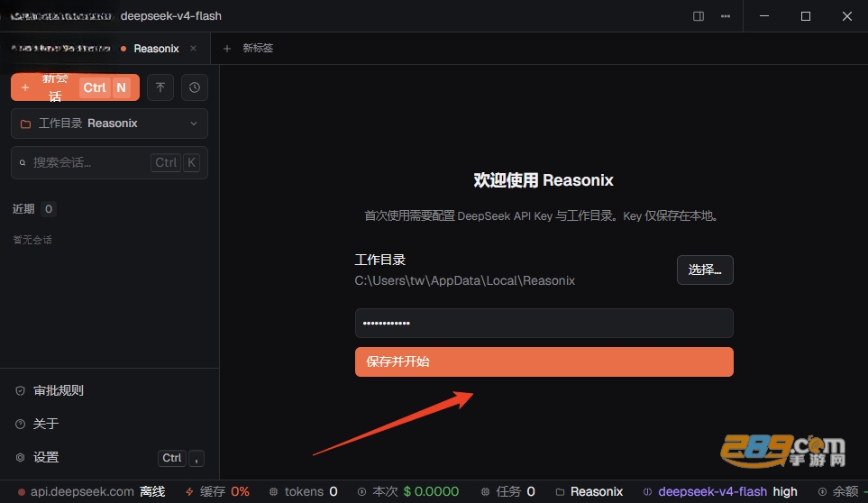868x503 pixels.
Task: Close the application window
Action: pos(847,16)
